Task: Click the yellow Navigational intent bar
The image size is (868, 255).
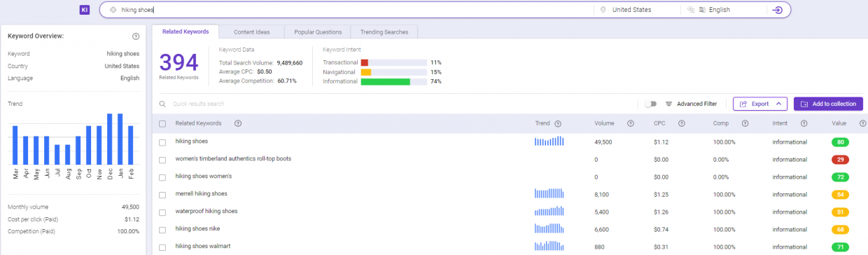Action: (366, 72)
